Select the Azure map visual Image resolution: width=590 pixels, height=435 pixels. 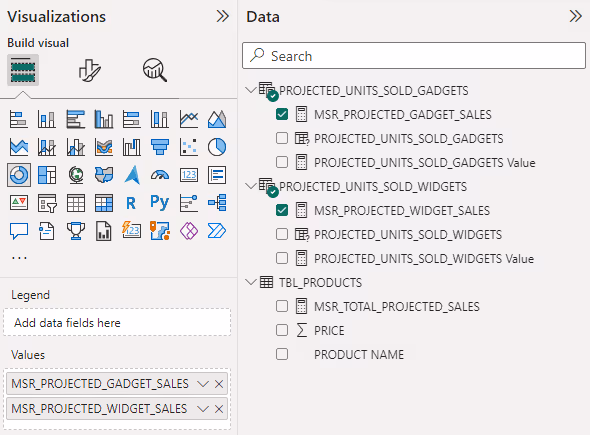pyautogui.click(x=132, y=175)
